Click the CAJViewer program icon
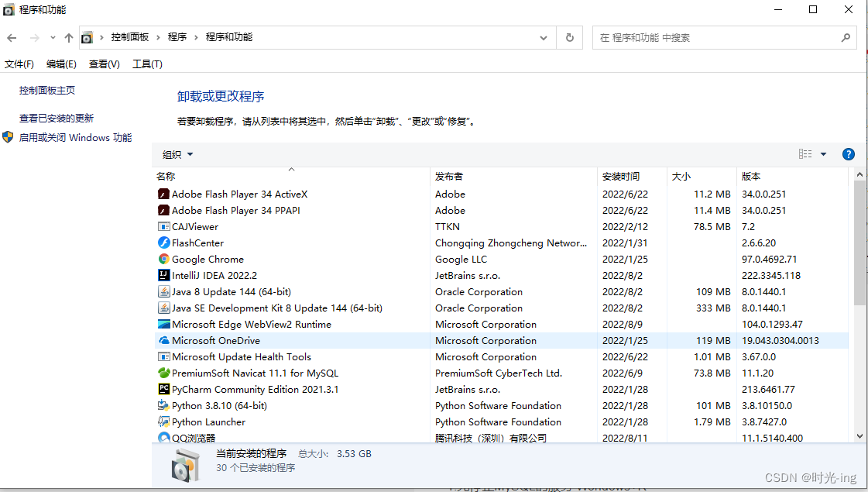The width and height of the screenshot is (868, 492). [x=164, y=226]
